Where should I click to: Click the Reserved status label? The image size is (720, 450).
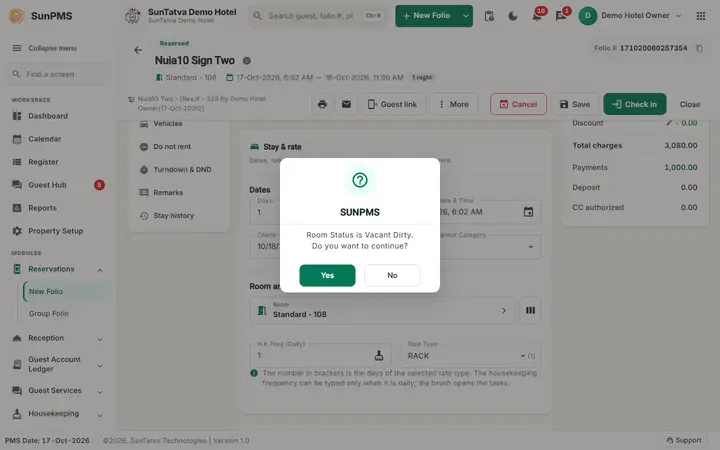pos(174,43)
